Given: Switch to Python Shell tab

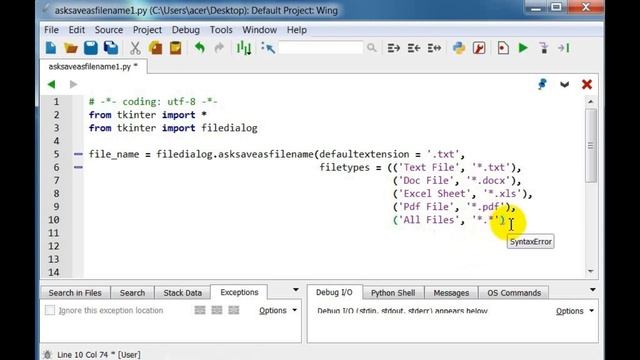Looking at the screenshot, I should [x=393, y=293].
